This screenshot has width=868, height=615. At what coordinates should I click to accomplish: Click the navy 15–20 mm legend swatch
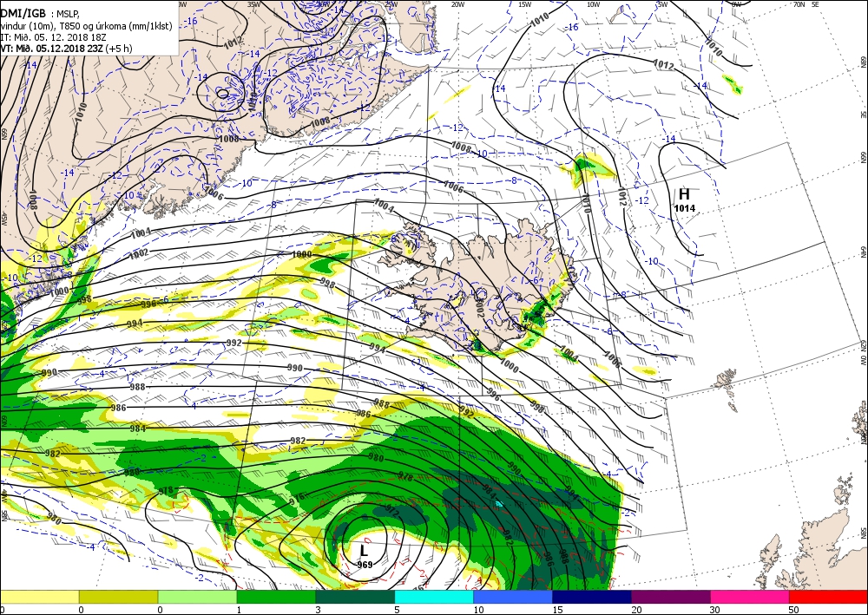(592, 597)
